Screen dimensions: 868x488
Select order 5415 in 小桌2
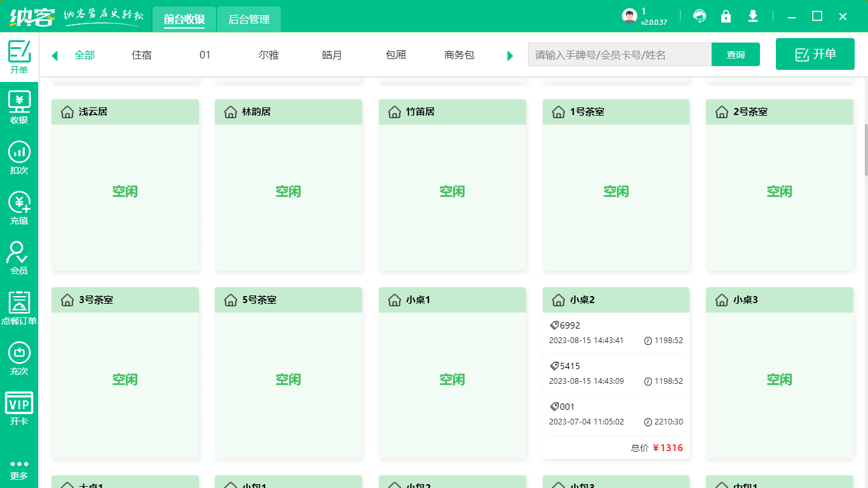616,374
